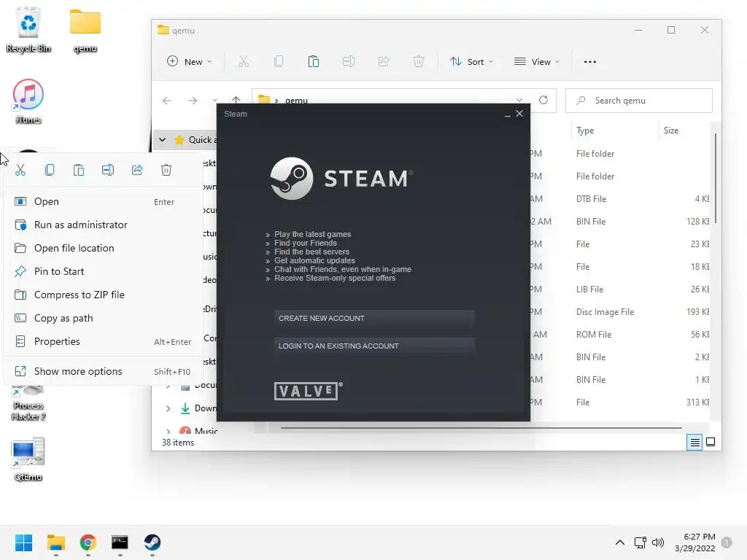Click Cut icon in the context menu
Image resolution: width=747 pixels, height=560 pixels.
(20, 170)
